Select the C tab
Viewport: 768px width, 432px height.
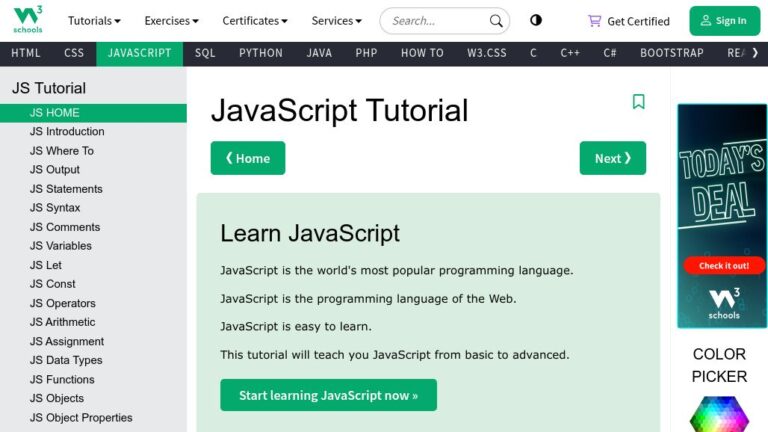533,53
